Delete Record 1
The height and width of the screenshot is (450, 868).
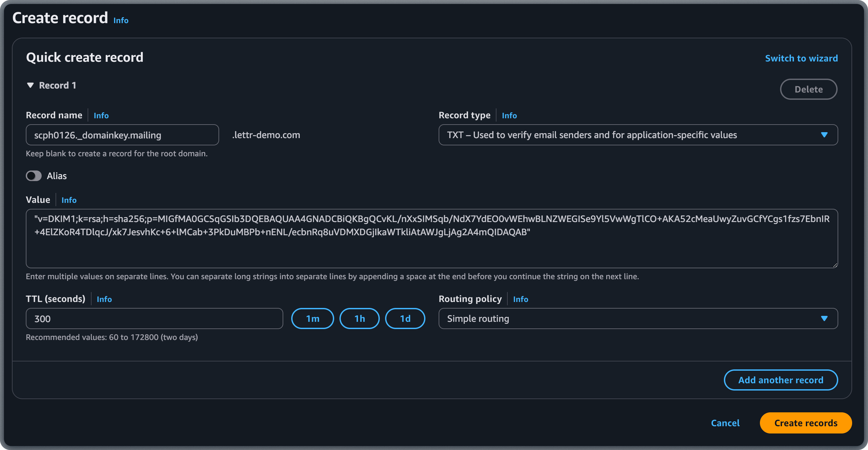coord(809,89)
